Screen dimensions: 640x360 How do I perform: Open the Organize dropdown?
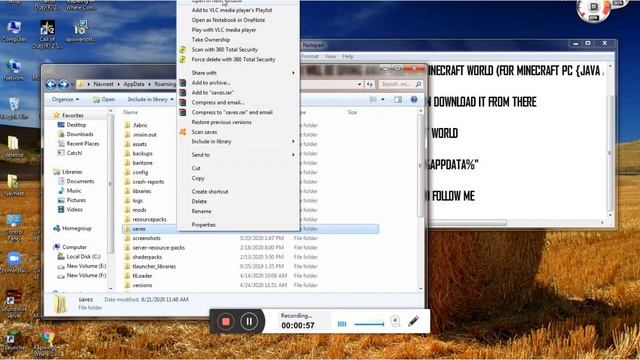point(65,99)
